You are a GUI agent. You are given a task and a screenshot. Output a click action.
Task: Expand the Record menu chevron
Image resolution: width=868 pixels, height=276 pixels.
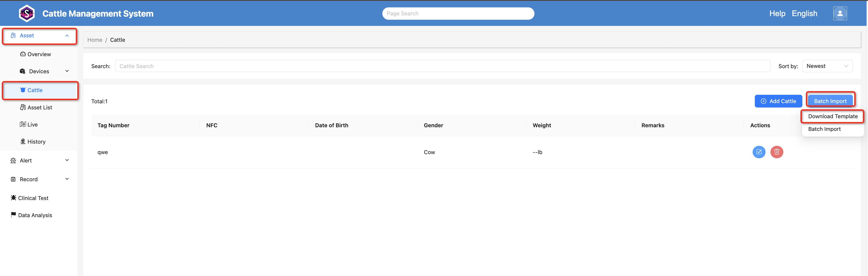tap(67, 179)
